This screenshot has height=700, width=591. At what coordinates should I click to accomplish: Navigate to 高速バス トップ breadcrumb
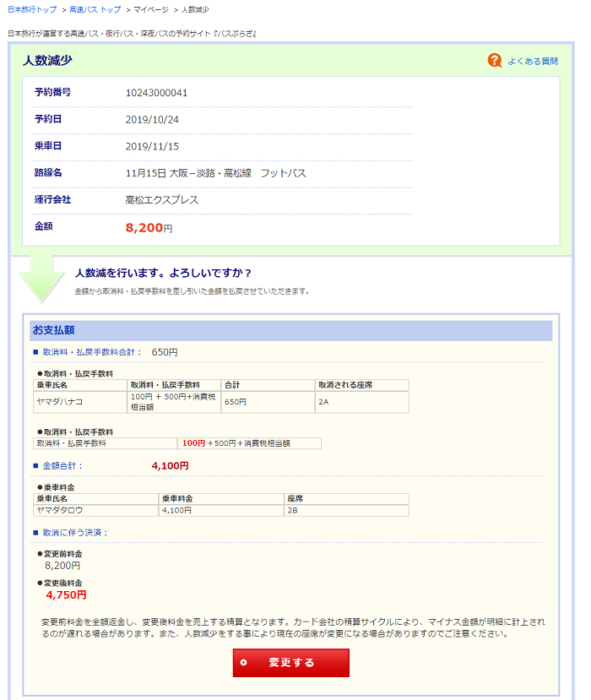95,9
